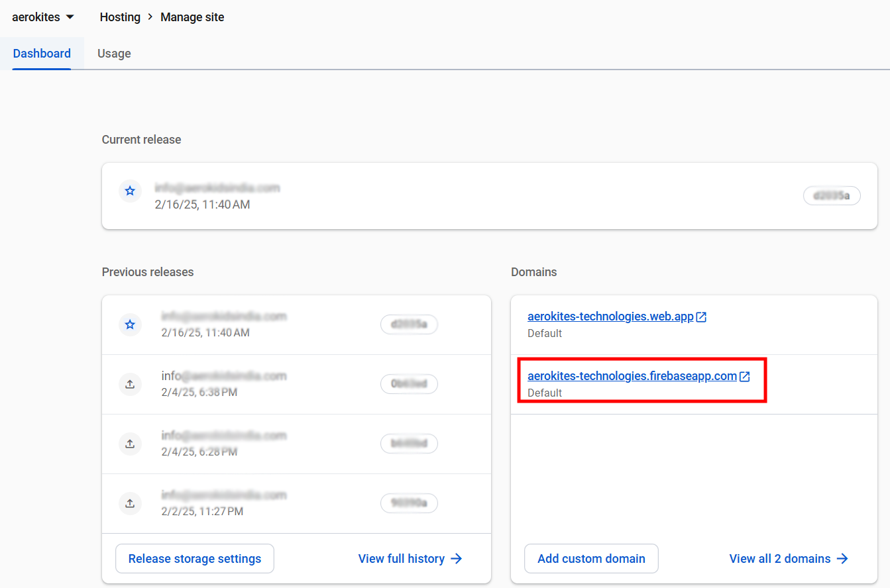This screenshot has width=890, height=588.
Task: Click upload icon for 2/4/25 6:28 PM release
Action: pyautogui.click(x=130, y=444)
